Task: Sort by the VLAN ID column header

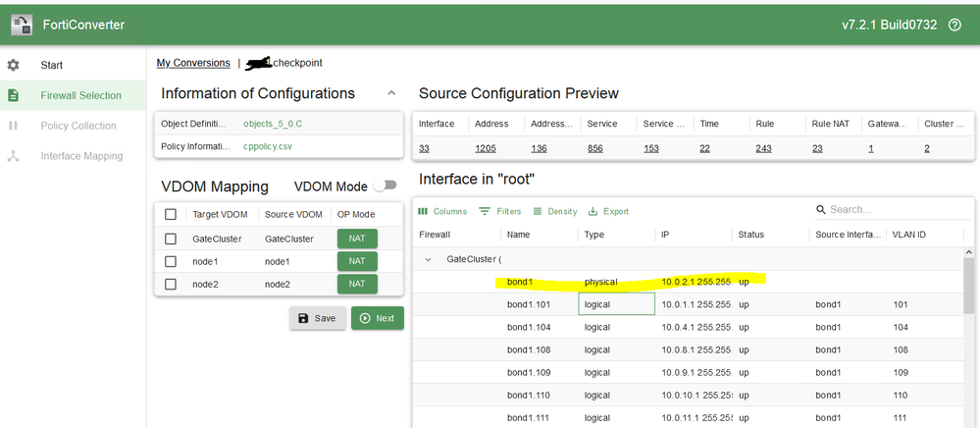Action: 909,235
